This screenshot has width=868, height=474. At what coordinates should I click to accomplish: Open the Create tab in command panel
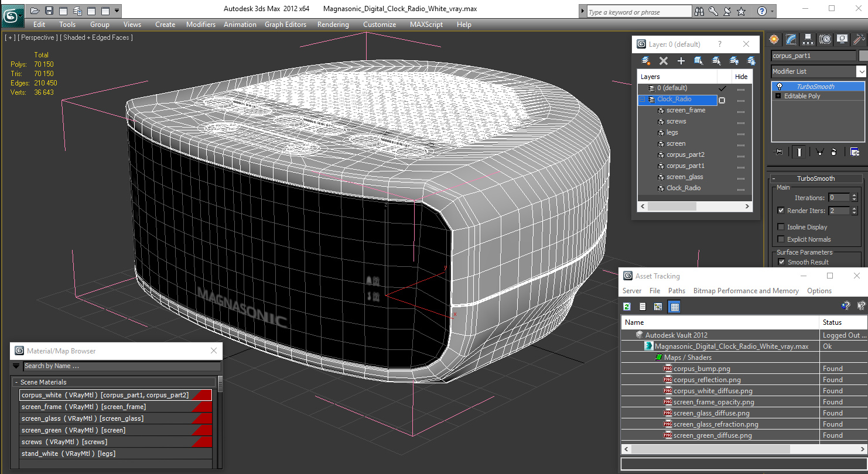775,39
